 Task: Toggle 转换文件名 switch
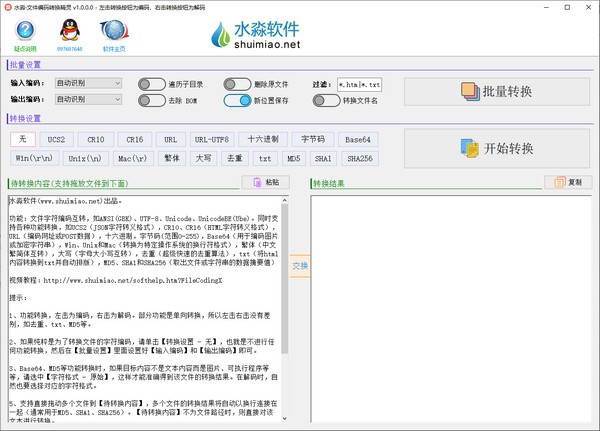tap(326, 101)
